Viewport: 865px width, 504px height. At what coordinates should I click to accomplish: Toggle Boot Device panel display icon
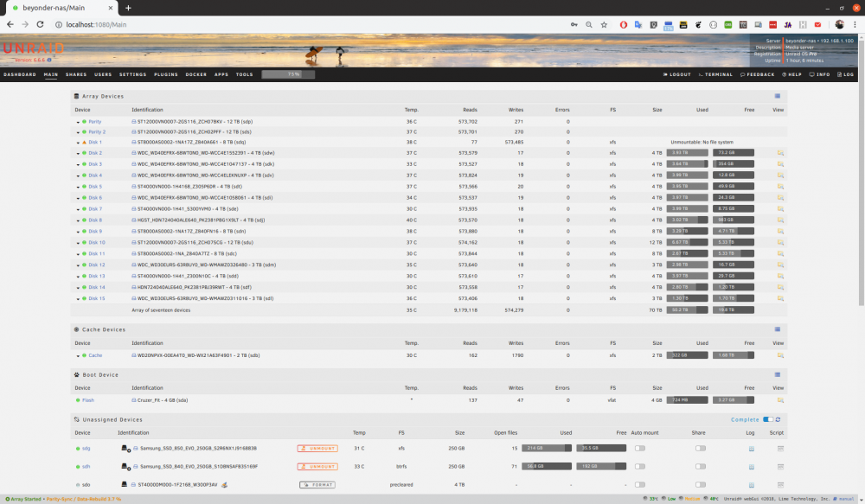tap(778, 374)
